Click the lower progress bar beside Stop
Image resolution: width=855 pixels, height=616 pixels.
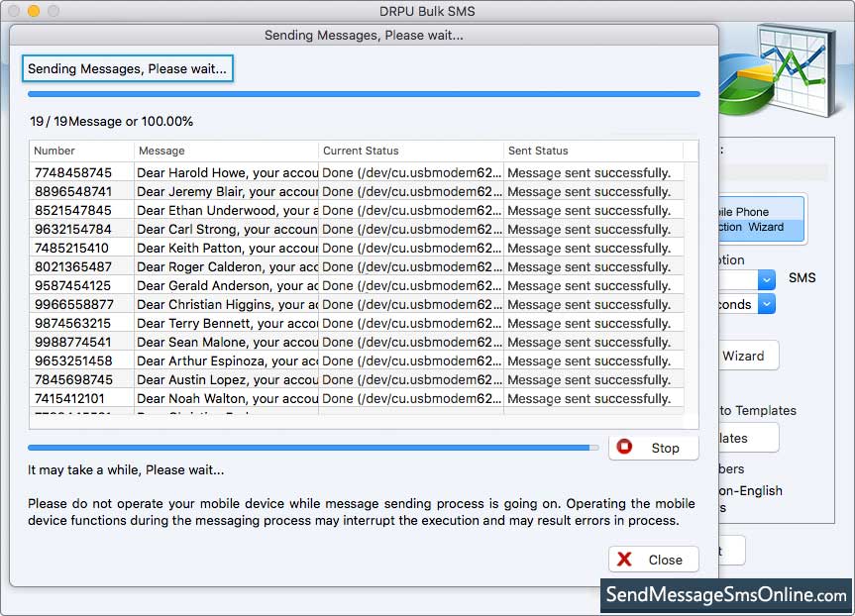[313, 448]
